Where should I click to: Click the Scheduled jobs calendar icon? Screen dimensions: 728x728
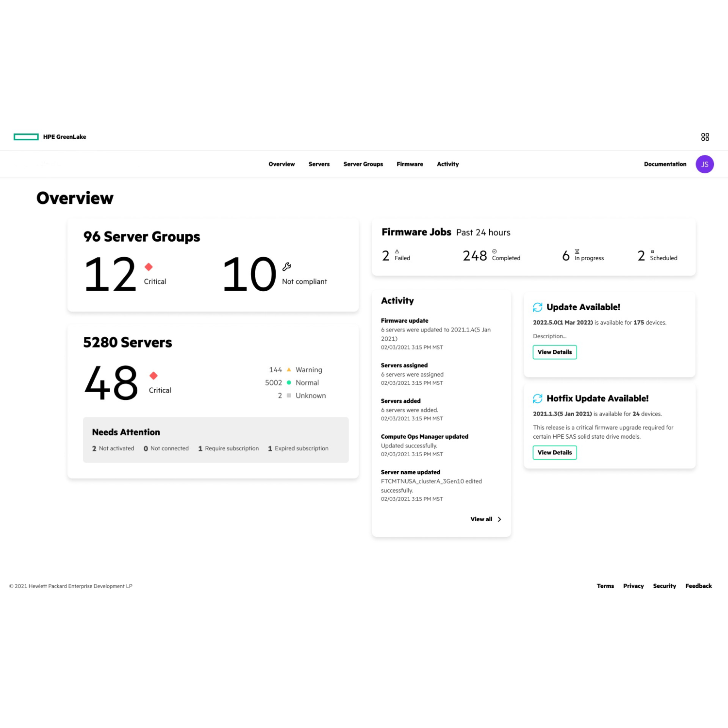652,251
